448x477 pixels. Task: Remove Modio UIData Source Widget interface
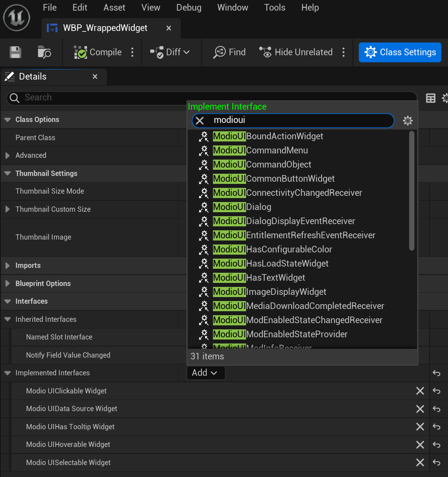tap(420, 409)
